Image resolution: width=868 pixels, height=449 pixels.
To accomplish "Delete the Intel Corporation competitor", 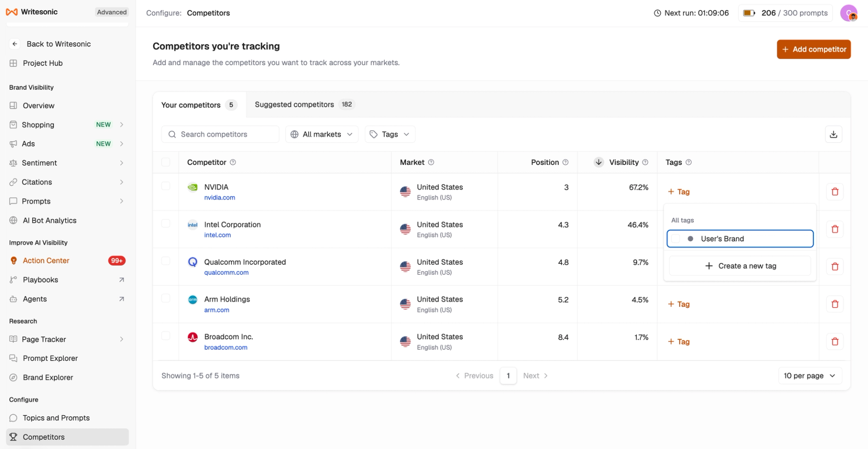I will pyautogui.click(x=835, y=229).
